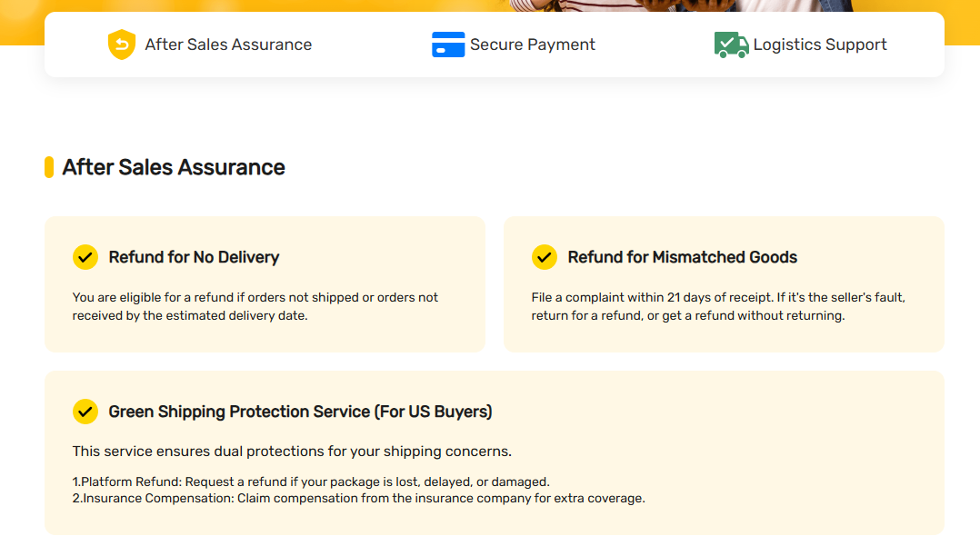Image resolution: width=980 pixels, height=546 pixels.
Task: Click the blue credit card Secure Payment icon
Action: click(x=448, y=45)
